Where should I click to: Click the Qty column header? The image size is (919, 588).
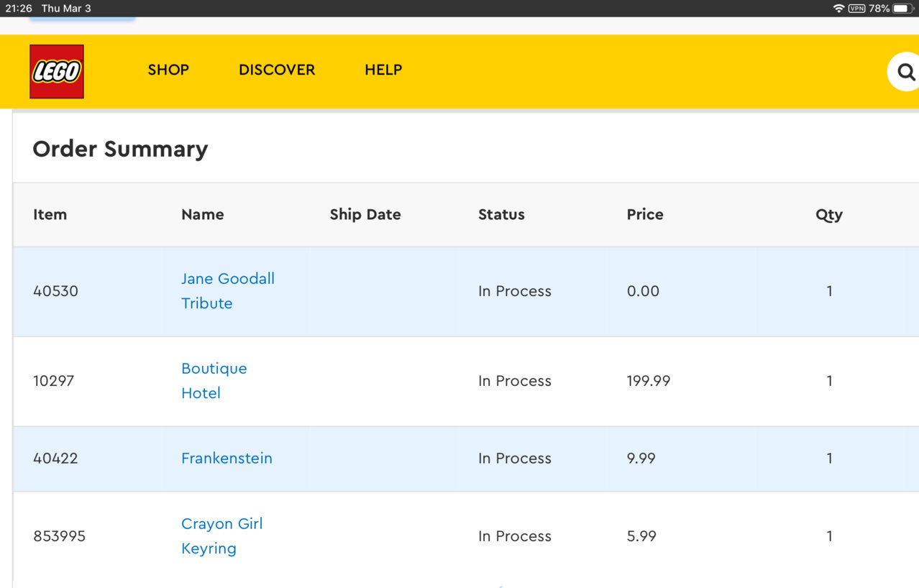(829, 215)
